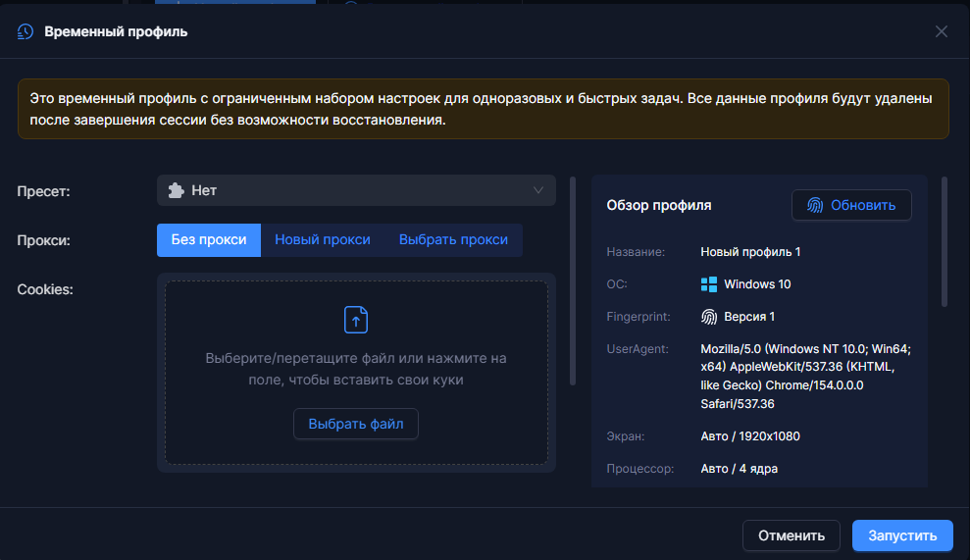Viewport: 970px width, 560px height.
Task: Click the Прокси: label
Action: pyautogui.click(x=43, y=240)
